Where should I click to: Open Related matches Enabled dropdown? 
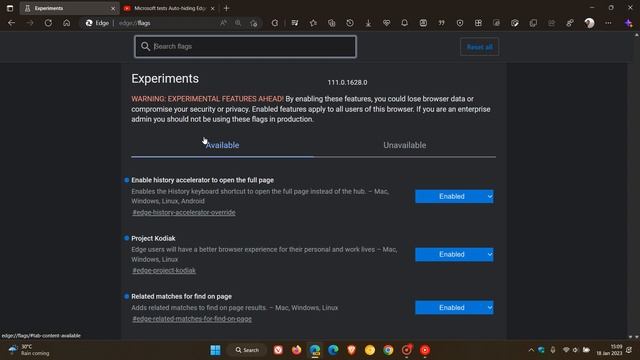pyautogui.click(x=454, y=308)
